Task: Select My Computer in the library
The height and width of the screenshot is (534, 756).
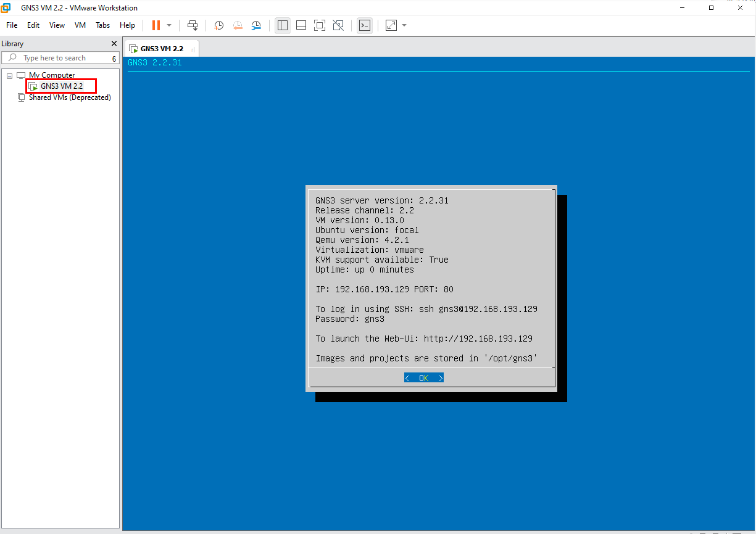Action: (52, 75)
